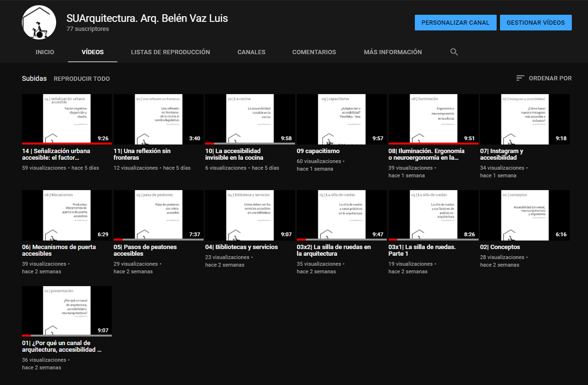
Task: Click the channel search magnifier icon
Action: (x=454, y=52)
